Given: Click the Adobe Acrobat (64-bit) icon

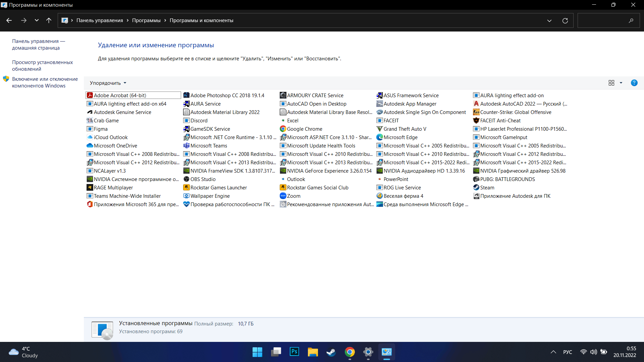Looking at the screenshot, I should tap(90, 96).
